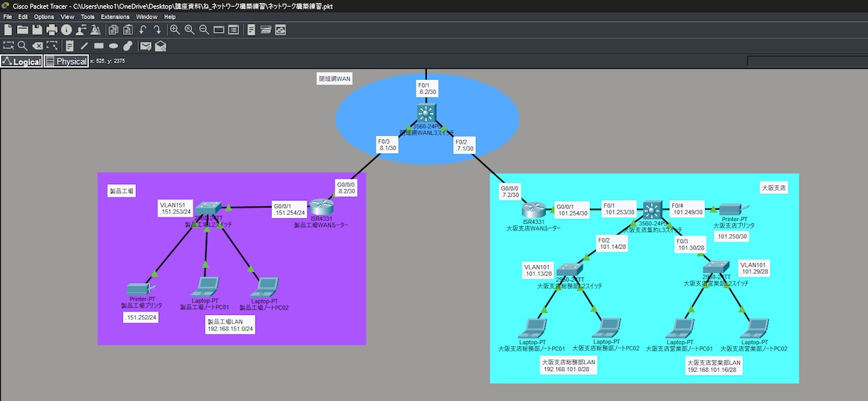Undo the last action
The height and width of the screenshot is (401, 868).
tap(142, 30)
